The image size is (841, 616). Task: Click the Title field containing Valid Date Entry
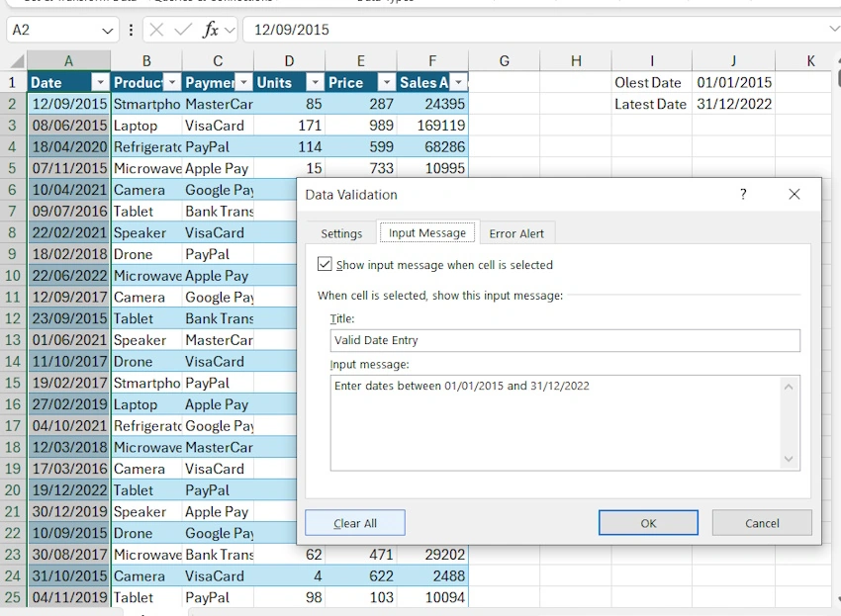[565, 340]
